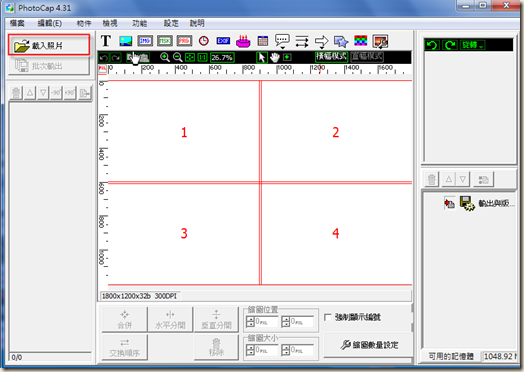Screen dimensions: 524x372
Task: Click the blue IMG frame icon
Action: click(145, 41)
